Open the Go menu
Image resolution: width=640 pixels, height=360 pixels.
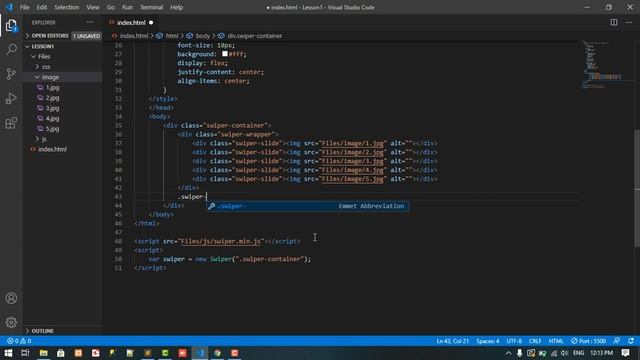(x=111, y=7)
